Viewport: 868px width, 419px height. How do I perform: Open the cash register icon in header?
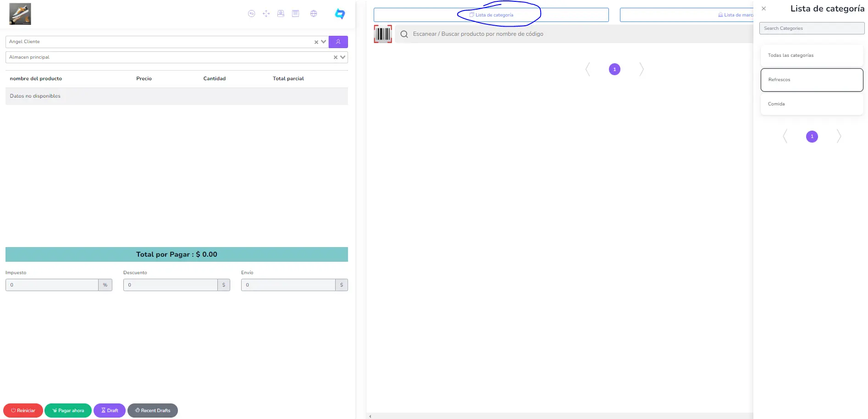point(281,14)
